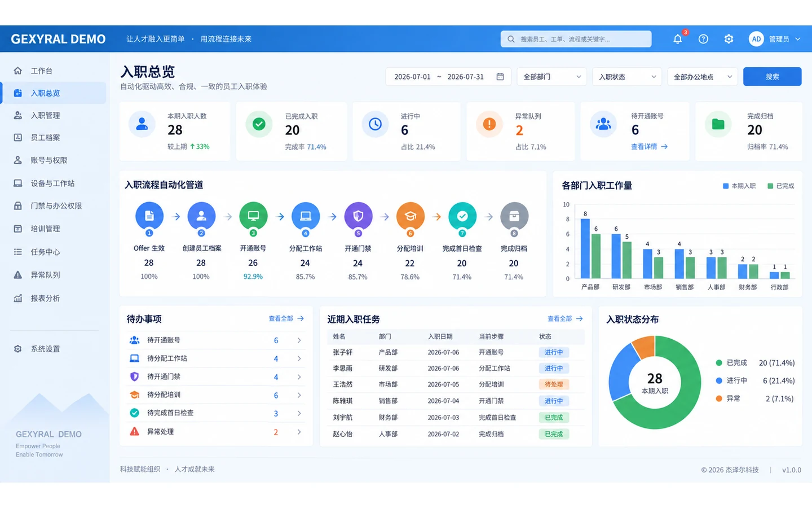The height and width of the screenshot is (508, 812).
Task: Toggle 进行中 legend in status distribution
Action: point(731,381)
